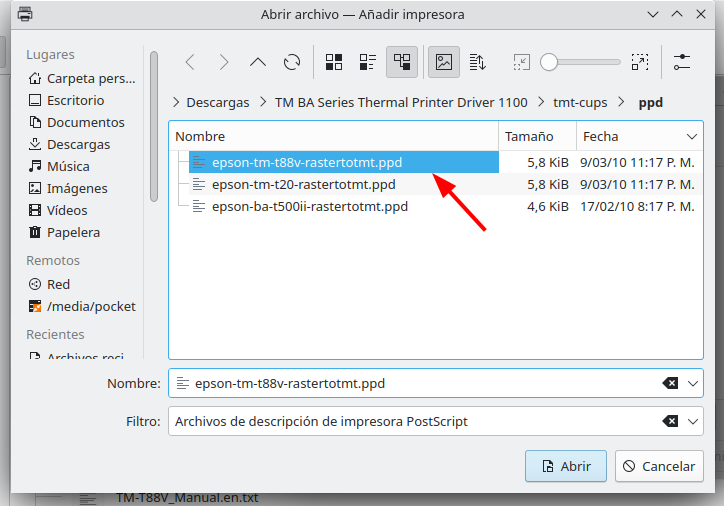Switch to compact list view
Screen dimensions: 724x506
368,62
